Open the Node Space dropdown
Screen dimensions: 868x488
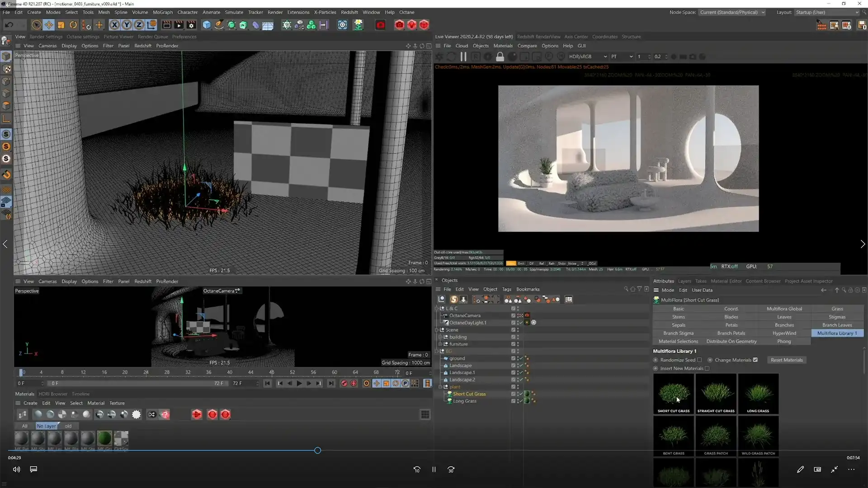click(x=732, y=12)
